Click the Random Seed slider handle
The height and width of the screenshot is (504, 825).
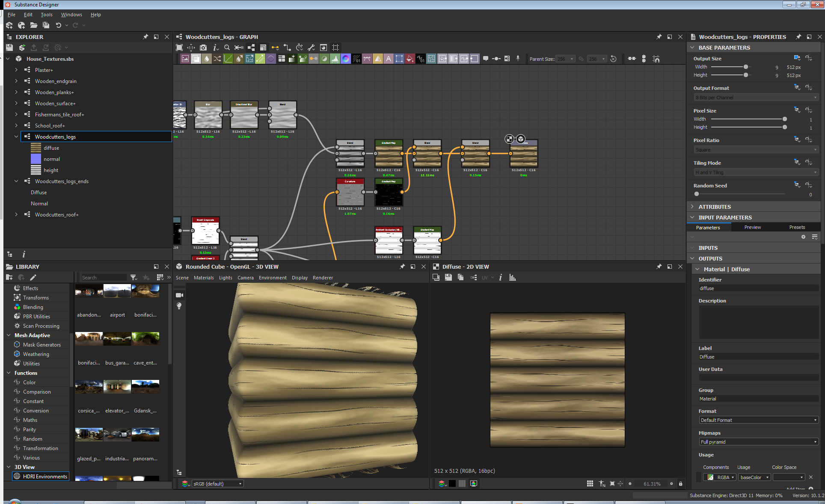point(697,194)
